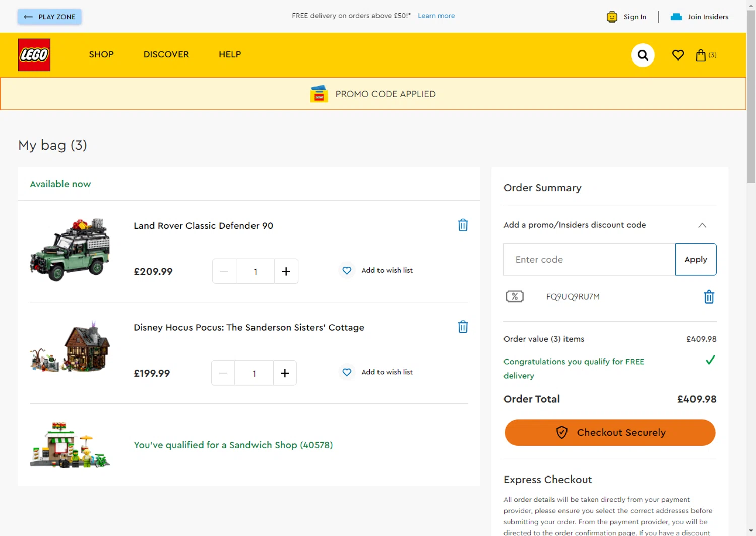
Task: Delete Sanderson Sisters' Cottage trash icon
Action: click(463, 327)
